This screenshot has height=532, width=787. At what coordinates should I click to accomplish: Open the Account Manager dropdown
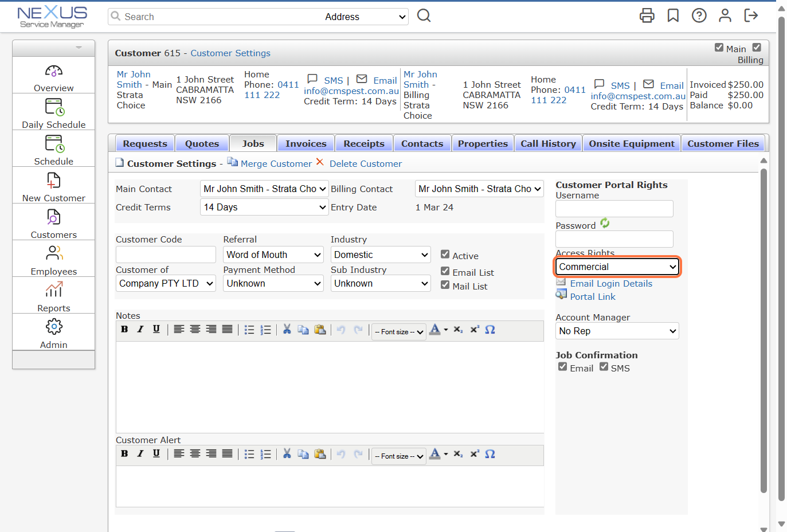coord(617,331)
